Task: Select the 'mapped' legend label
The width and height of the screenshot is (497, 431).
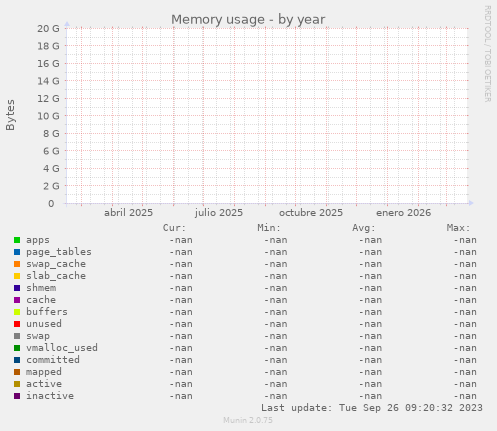Action: [x=44, y=372]
